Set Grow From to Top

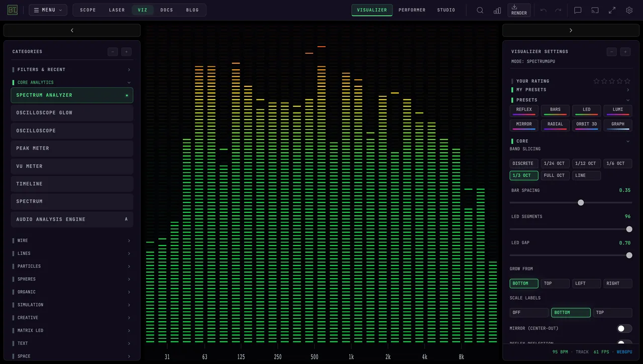(x=555, y=283)
